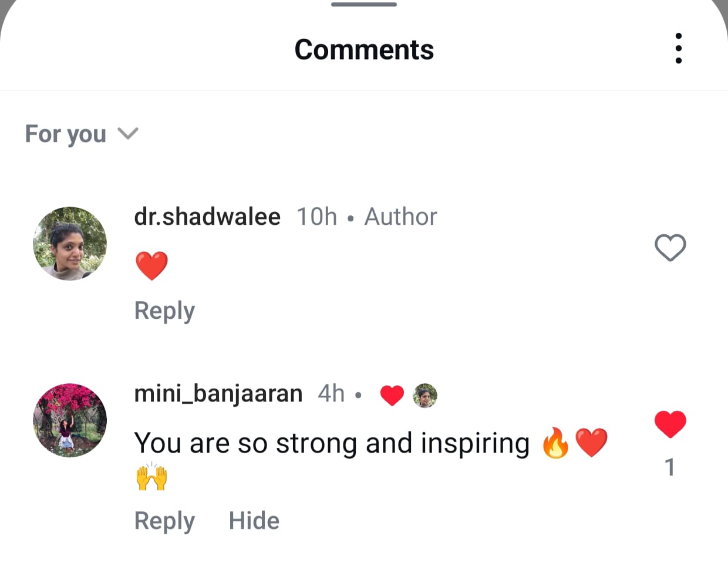Open mini_banjaaran's profile picture
Viewport: 728px width, 563px height.
[x=70, y=420]
